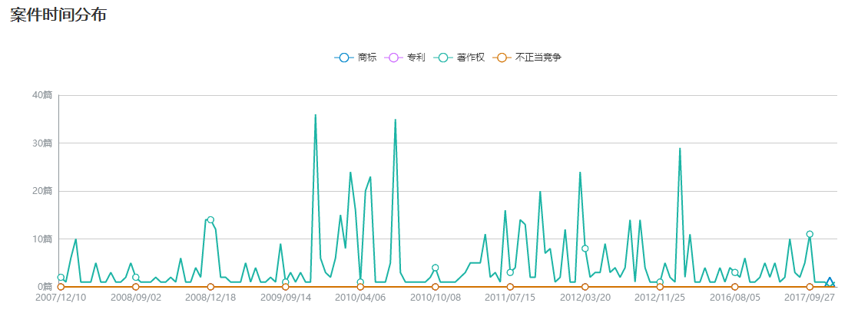Image resolution: width=868 pixels, height=316 pixels.
Task: Click the orange 不正当竞争 marker at 2016/08/05
Action: point(734,287)
